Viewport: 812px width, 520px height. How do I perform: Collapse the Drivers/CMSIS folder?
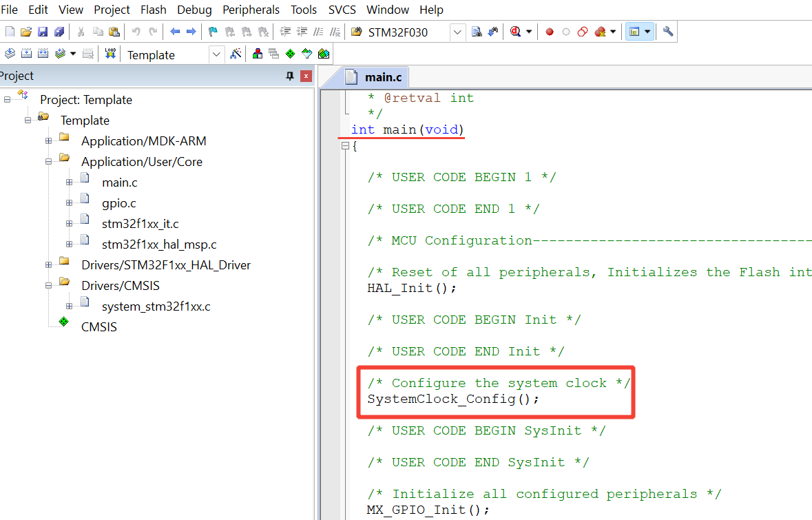[x=48, y=285]
